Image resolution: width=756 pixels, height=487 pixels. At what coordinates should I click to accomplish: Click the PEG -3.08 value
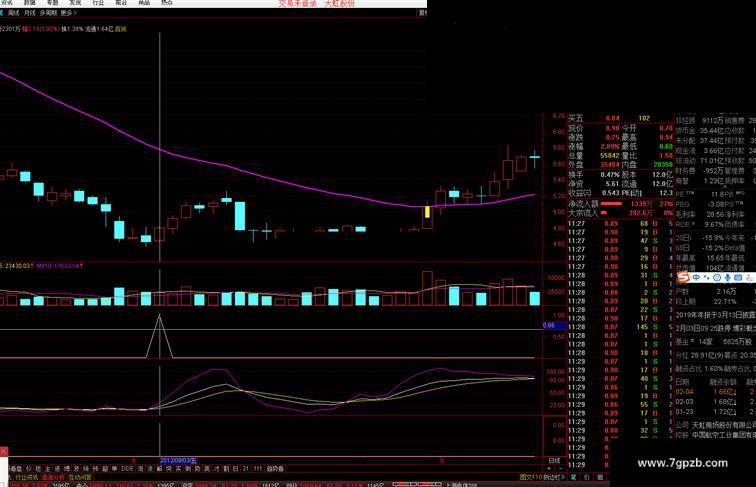(x=715, y=204)
